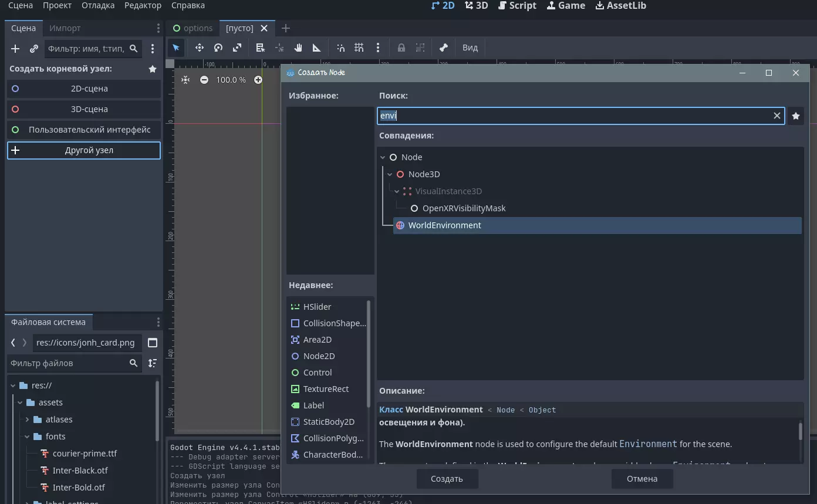Select the Rotate mode tool
The width and height of the screenshot is (817, 504).
coord(218,48)
